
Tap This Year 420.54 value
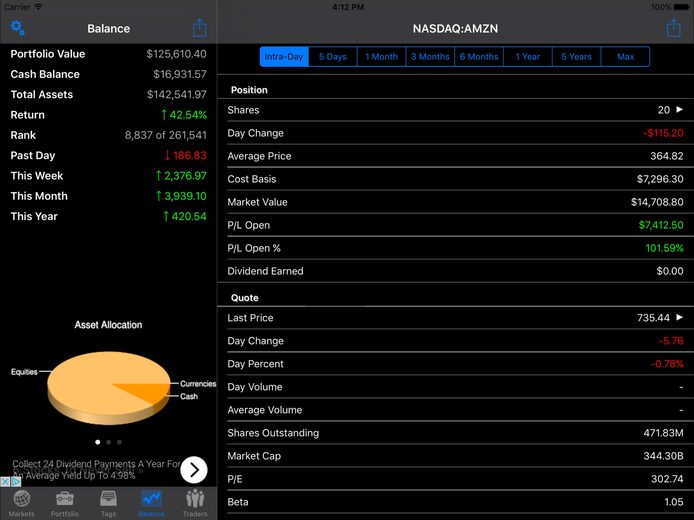(185, 216)
